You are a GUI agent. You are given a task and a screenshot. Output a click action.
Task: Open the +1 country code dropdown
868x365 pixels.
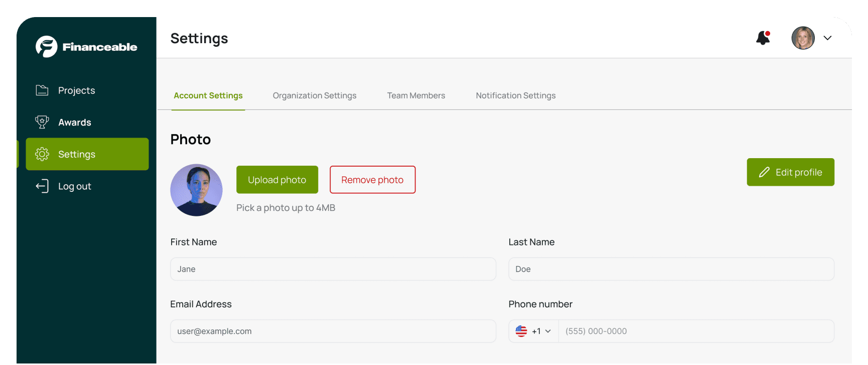click(x=541, y=331)
